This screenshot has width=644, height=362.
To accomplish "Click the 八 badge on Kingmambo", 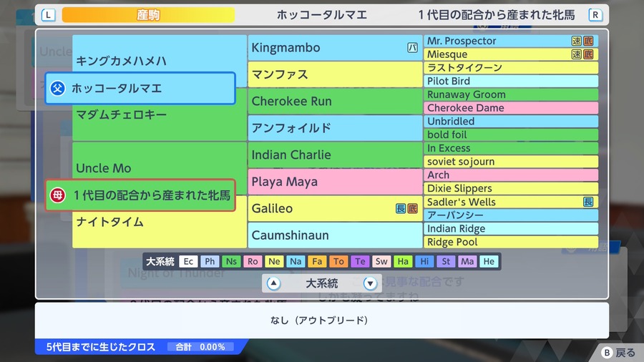I will click(x=412, y=48).
